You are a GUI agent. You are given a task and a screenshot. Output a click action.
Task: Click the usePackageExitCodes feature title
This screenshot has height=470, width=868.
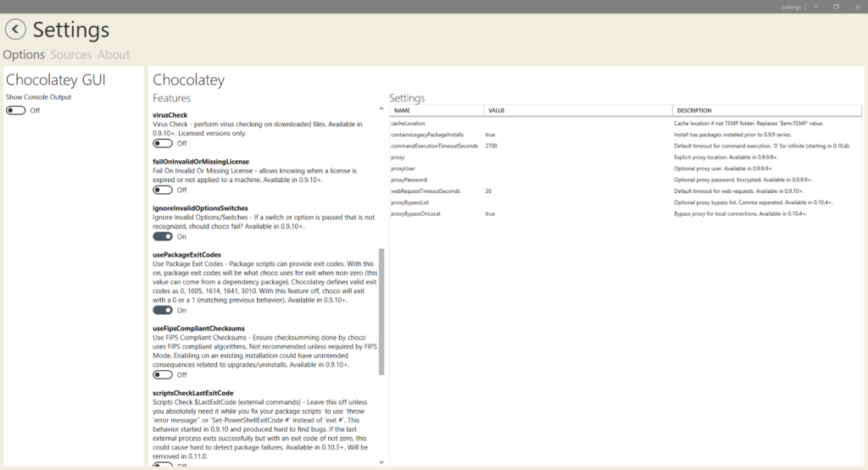click(x=186, y=255)
